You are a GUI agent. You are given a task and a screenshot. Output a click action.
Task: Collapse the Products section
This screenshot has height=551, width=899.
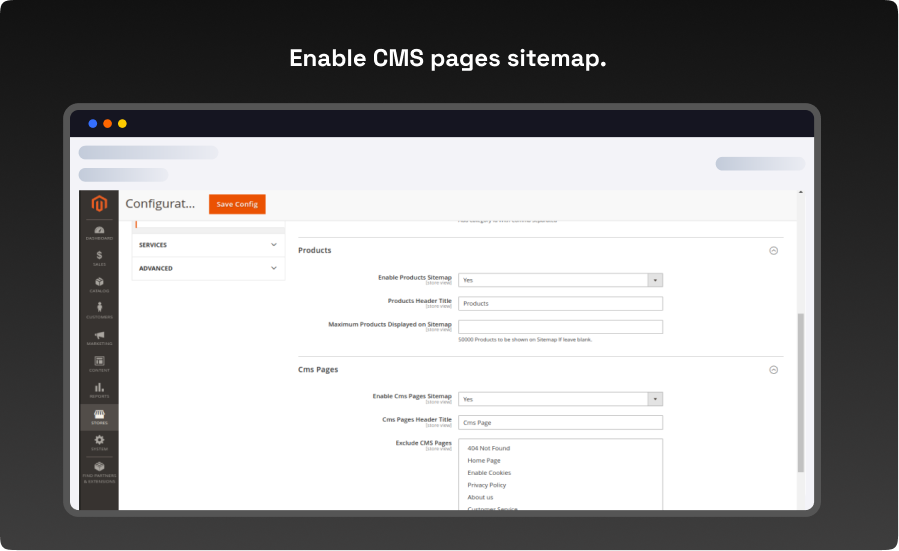click(x=773, y=251)
